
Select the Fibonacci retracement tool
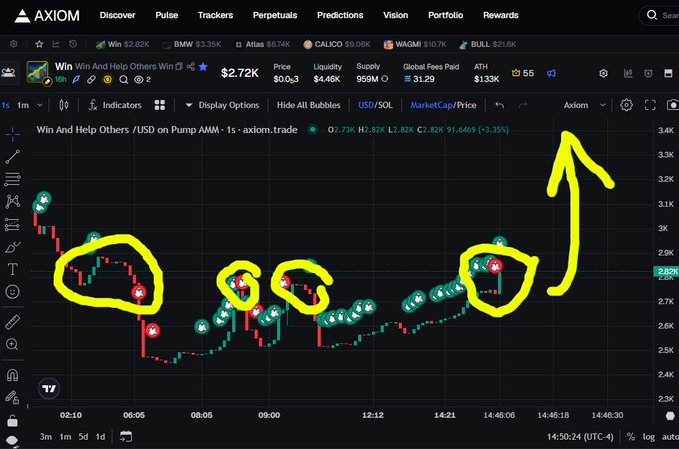pyautogui.click(x=13, y=179)
